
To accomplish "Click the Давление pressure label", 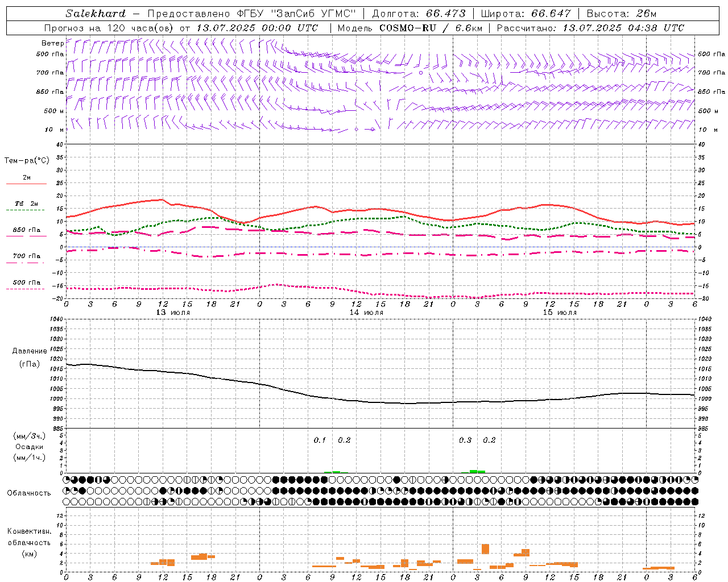I will [x=30, y=351].
